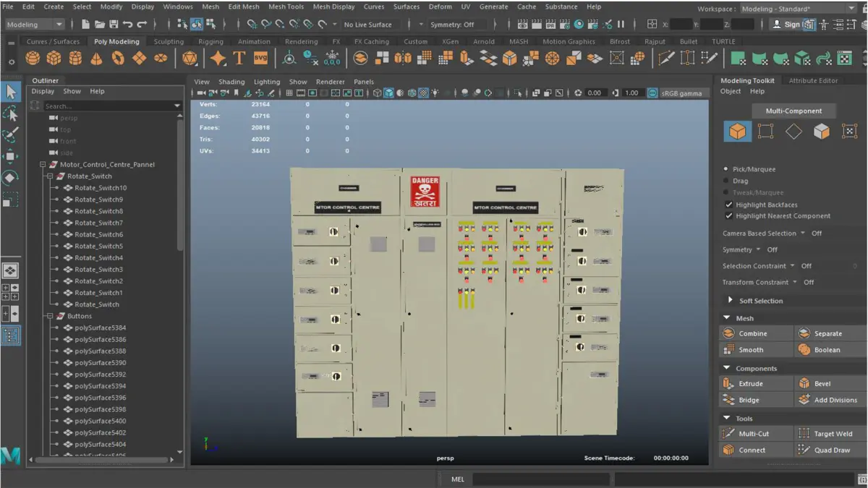Open the Edit Mesh menu
The width and height of the screenshot is (868, 488).
pos(244,7)
